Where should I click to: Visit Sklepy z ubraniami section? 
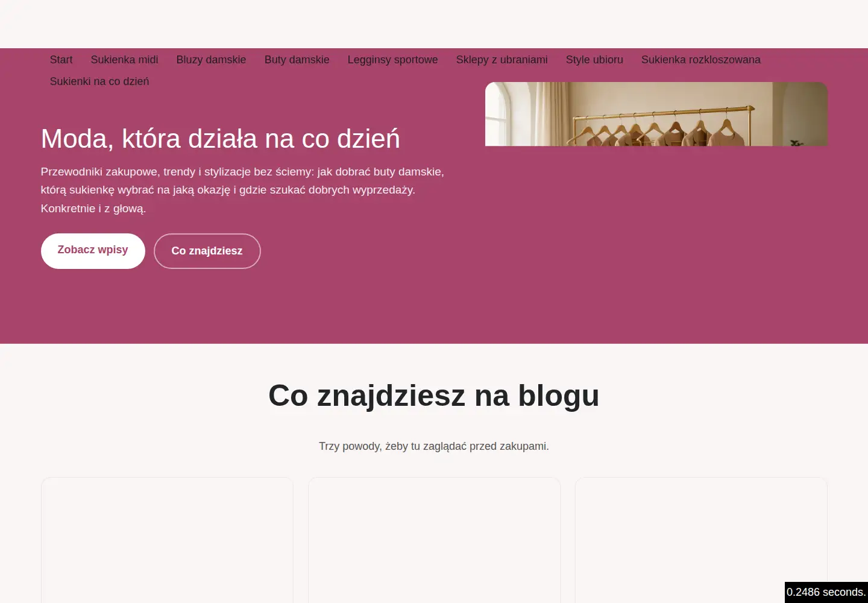(x=502, y=60)
